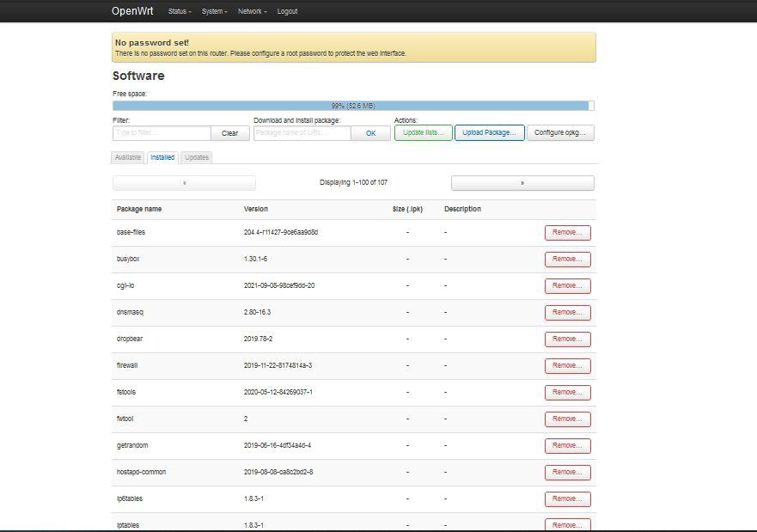The image size is (757, 532).
Task: Click dropbear version 2019.78-2
Action: pos(259,339)
